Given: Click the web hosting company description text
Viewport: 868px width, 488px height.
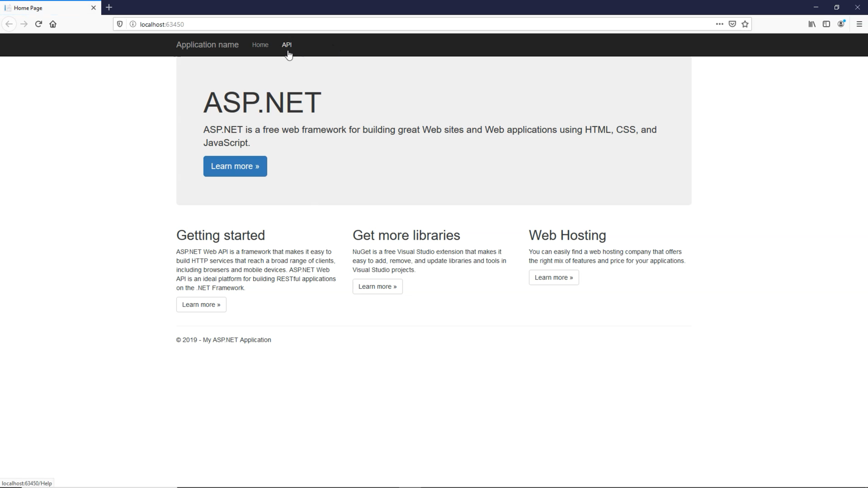Looking at the screenshot, I should pyautogui.click(x=607, y=256).
